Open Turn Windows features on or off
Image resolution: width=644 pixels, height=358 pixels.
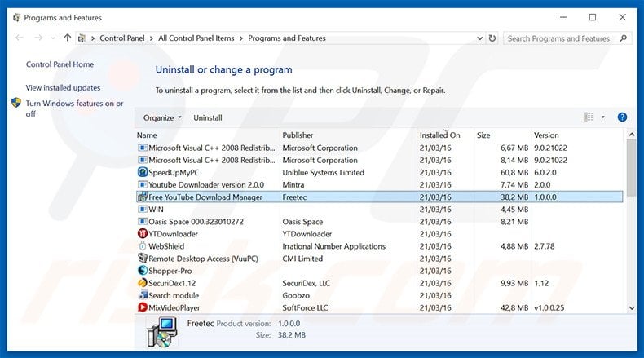tap(74, 108)
